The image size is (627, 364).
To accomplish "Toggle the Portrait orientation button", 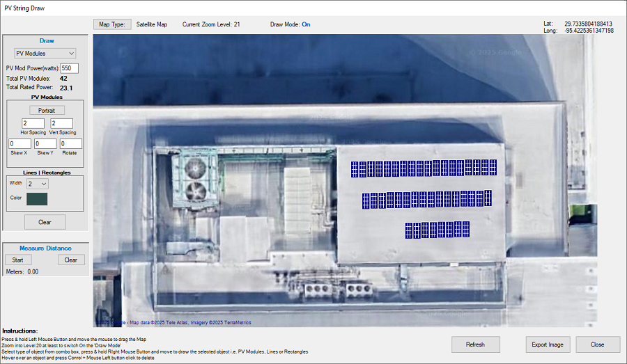I will (x=47, y=110).
